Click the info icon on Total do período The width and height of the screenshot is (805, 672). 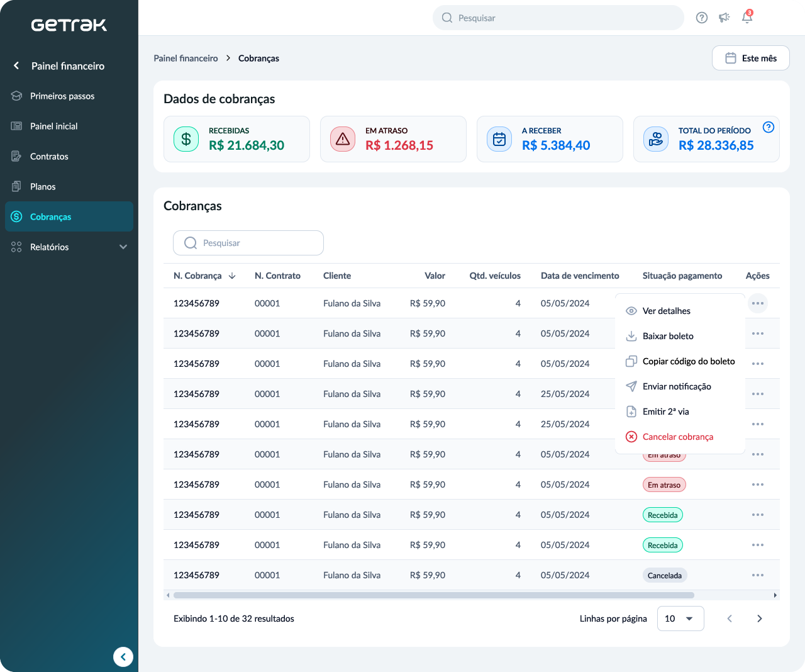[x=768, y=127]
